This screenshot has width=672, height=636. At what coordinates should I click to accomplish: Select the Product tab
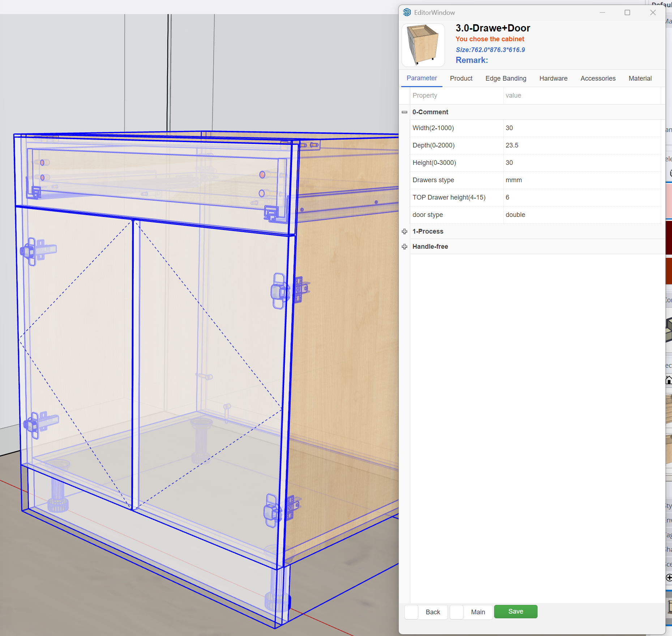tap(461, 78)
